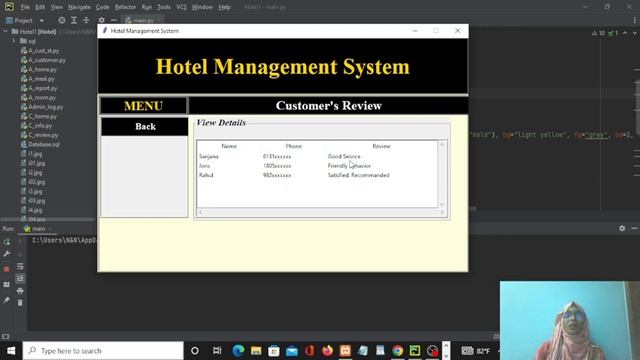Toggle Soft-Wrap in Run console

[x=20, y=267]
